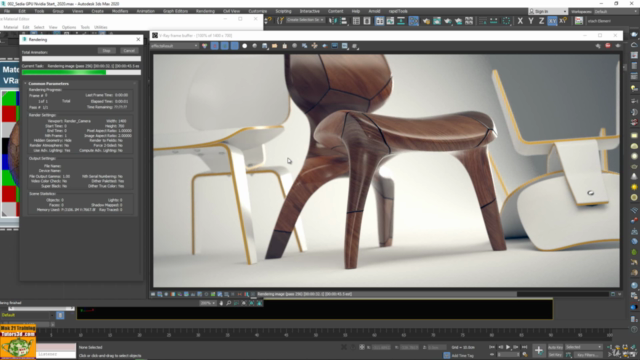The width and height of the screenshot is (640, 360).
Task: Click the Set Key button
Action: [555, 355]
